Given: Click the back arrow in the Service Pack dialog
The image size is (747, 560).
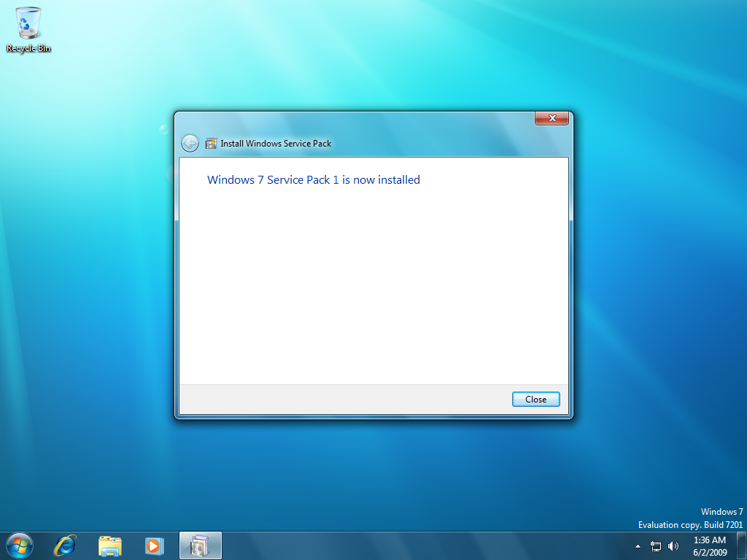Looking at the screenshot, I should tap(190, 143).
